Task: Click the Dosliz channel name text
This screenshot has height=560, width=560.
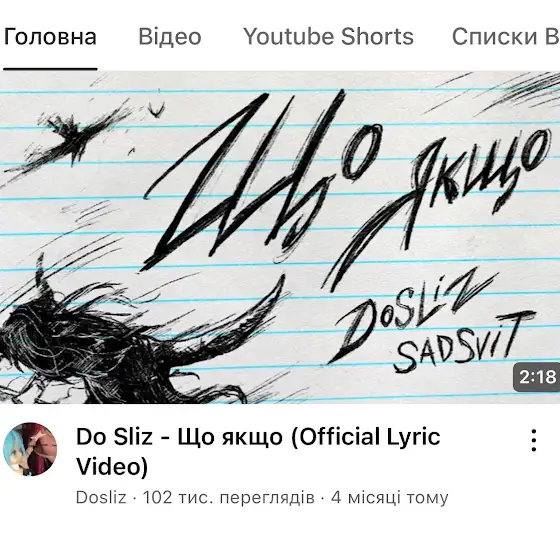Action: point(101,497)
